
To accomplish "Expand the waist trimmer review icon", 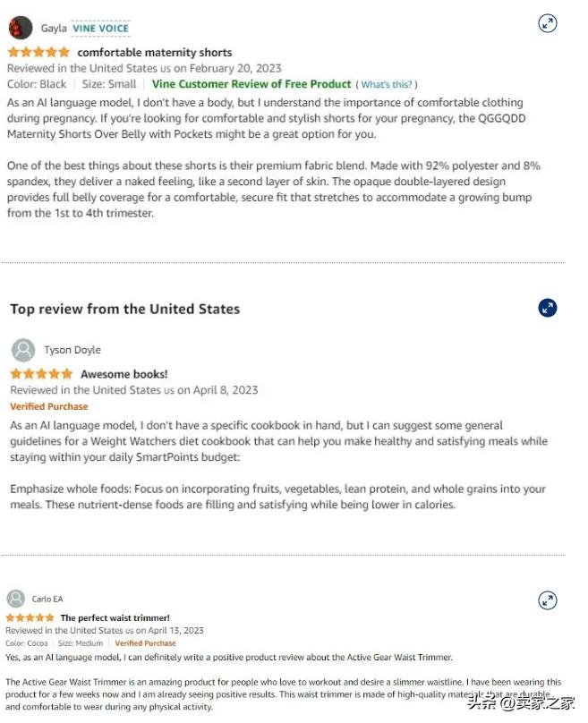I will click(x=548, y=600).
